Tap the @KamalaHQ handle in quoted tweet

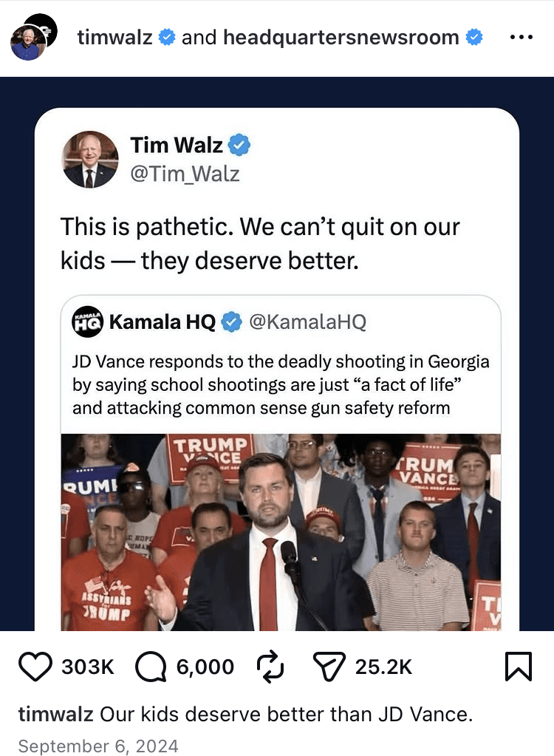pos(307,321)
